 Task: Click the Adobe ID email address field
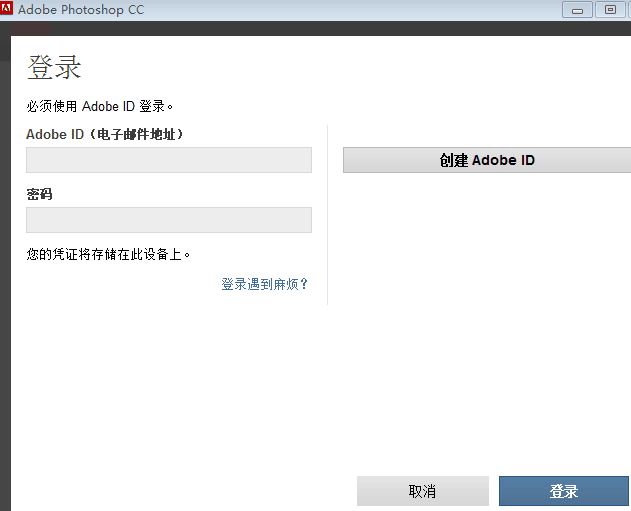click(169, 160)
